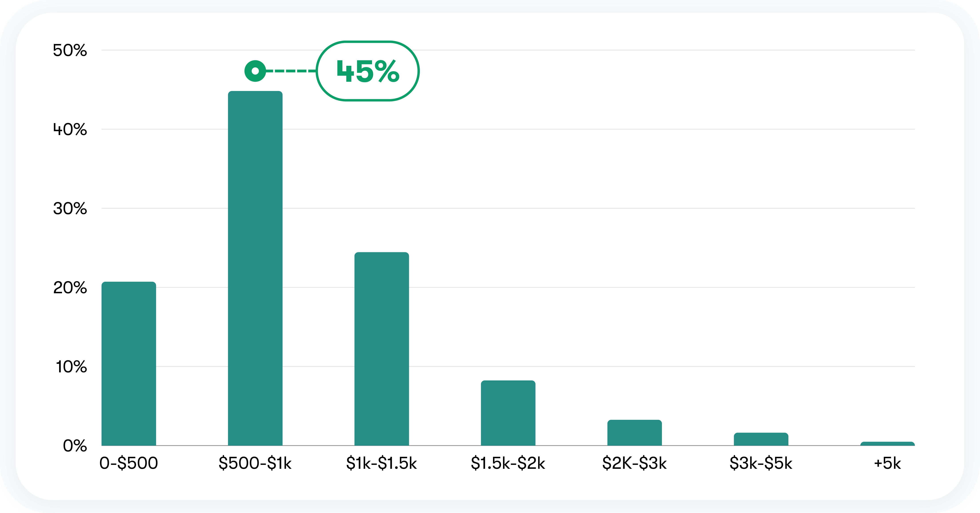Click the $3k-$5k axis label
This screenshot has width=980, height=513.
pyautogui.click(x=761, y=463)
